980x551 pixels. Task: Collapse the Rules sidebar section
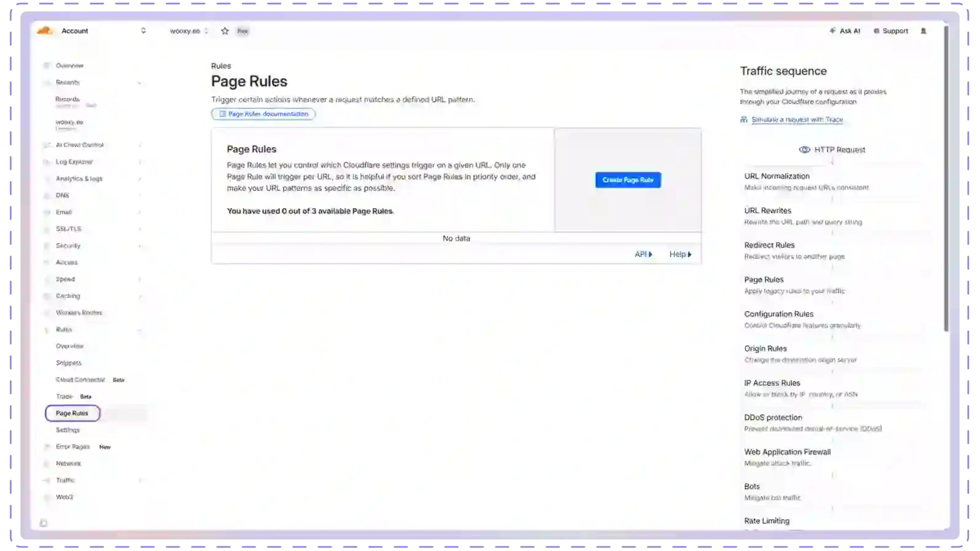140,330
